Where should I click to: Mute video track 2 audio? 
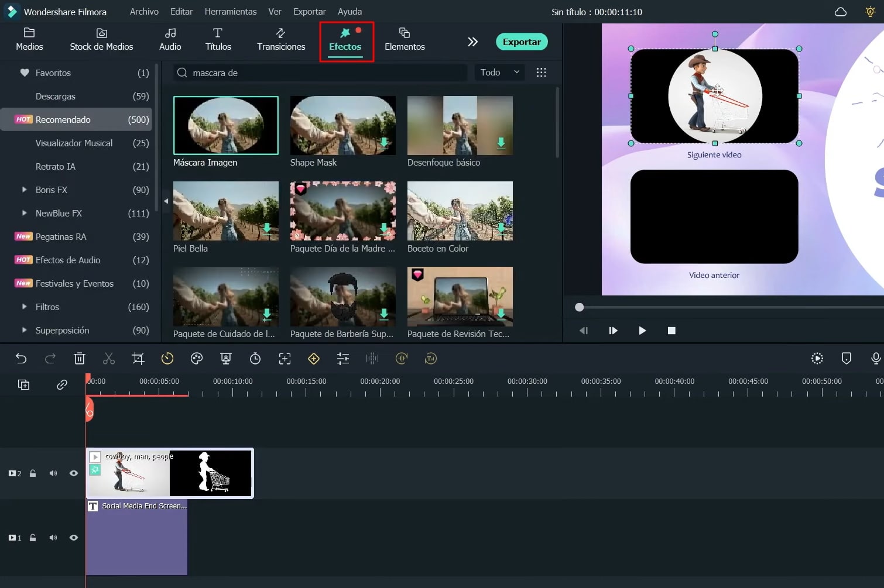point(53,473)
